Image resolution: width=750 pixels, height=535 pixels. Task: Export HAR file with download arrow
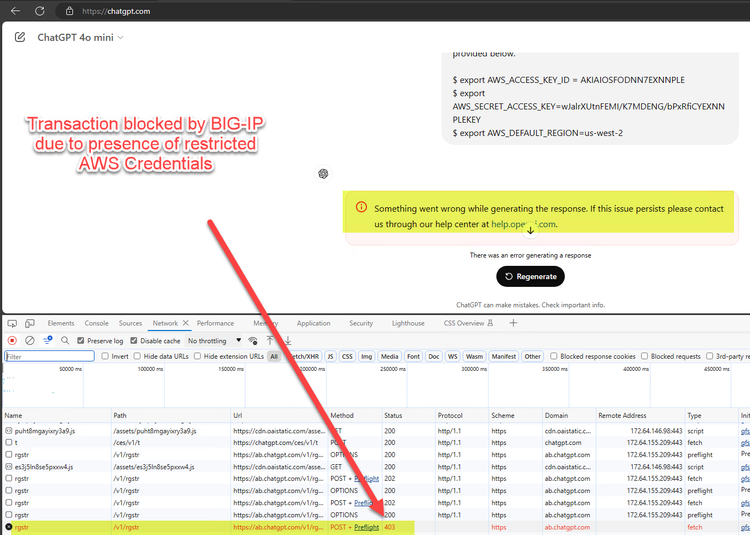tap(288, 340)
